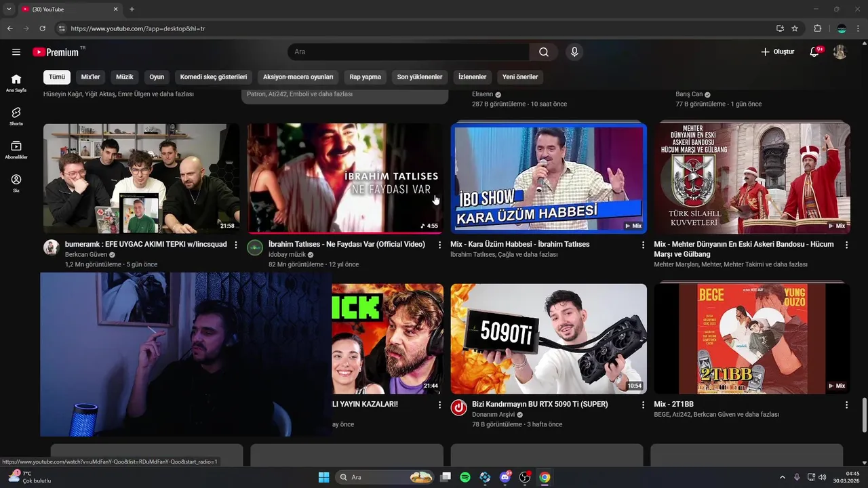Open the weather widget in taskbar
Viewport: 868px width, 488px height.
(30, 477)
